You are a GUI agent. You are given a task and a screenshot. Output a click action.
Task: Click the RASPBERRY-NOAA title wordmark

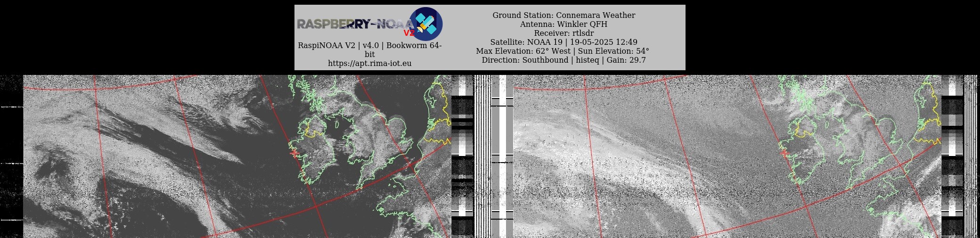pos(355,24)
